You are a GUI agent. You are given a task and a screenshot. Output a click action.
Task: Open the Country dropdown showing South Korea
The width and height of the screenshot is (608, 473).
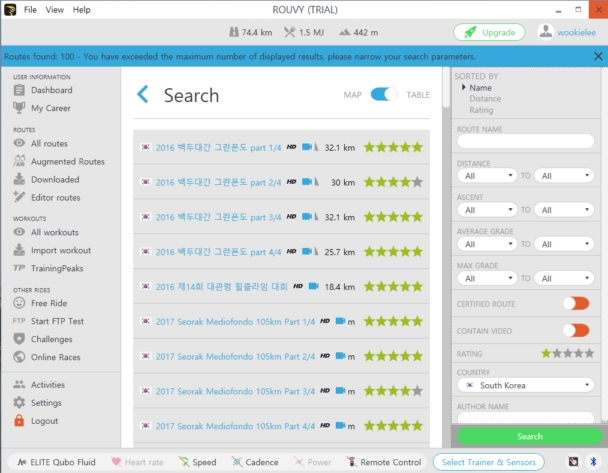coord(526,385)
